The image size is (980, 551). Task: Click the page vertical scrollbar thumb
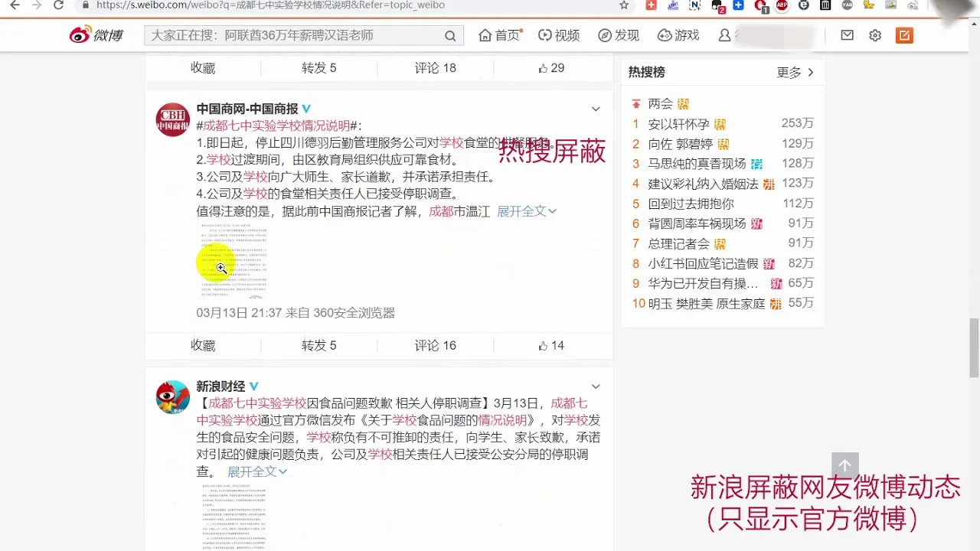click(x=974, y=348)
